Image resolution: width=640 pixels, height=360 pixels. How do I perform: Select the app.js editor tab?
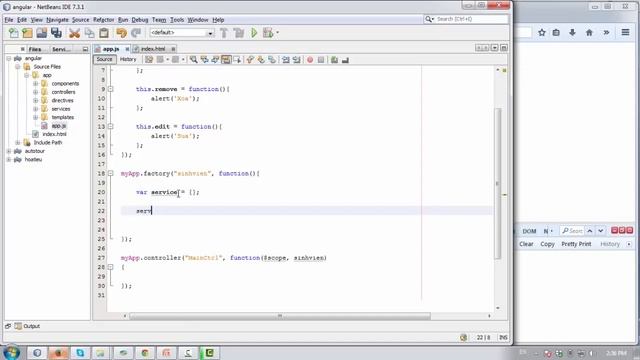(111, 49)
